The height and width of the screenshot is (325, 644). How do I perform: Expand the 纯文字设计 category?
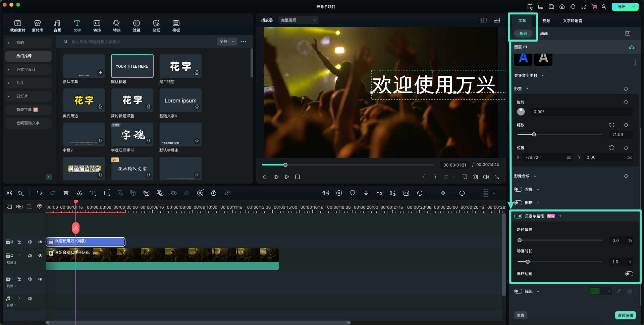point(26,69)
